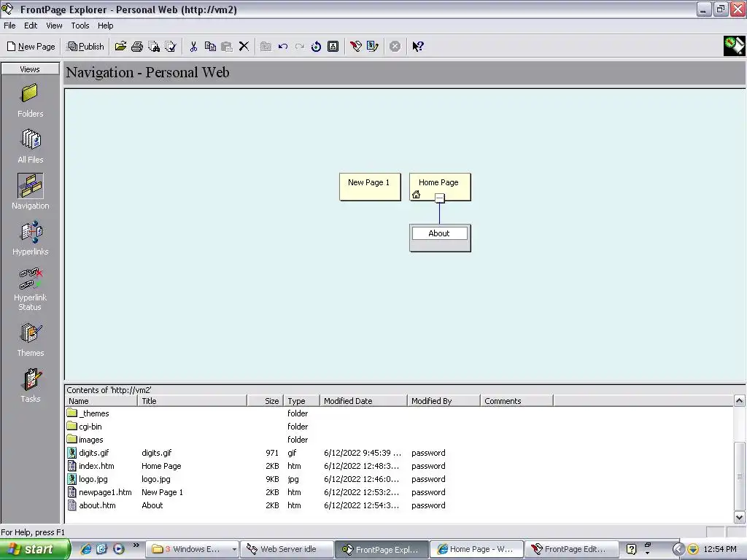Click the Cross File Spelling check icon
Image resolution: width=747 pixels, height=560 pixels.
pyautogui.click(x=171, y=46)
